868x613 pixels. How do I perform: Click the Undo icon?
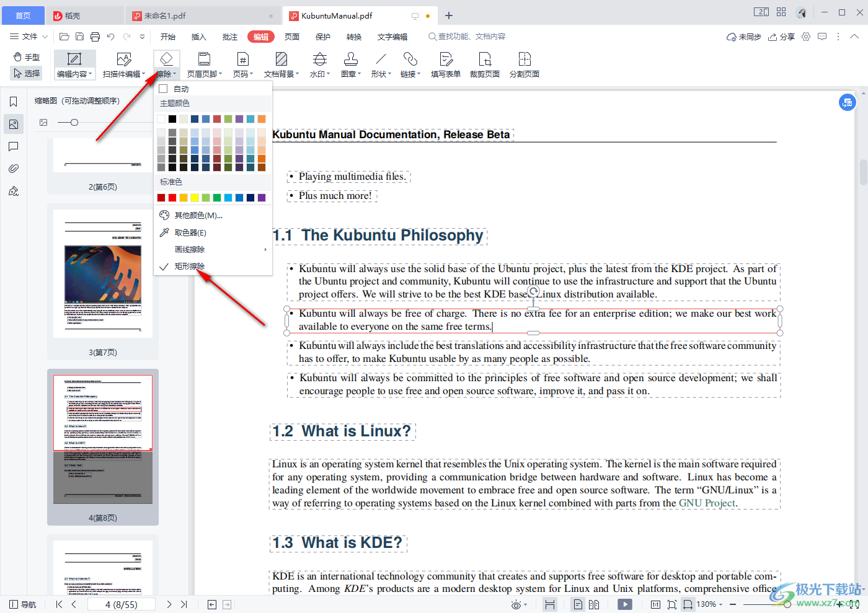tap(110, 37)
